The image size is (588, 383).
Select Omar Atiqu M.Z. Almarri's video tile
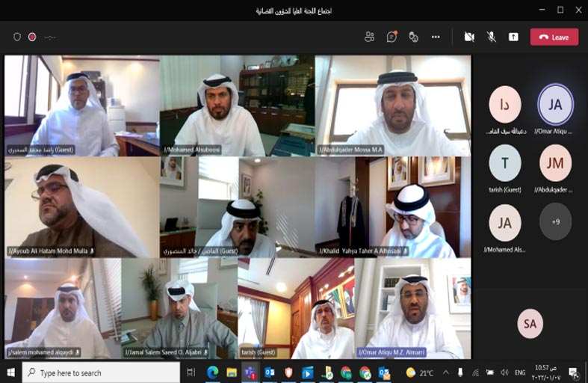(x=413, y=308)
